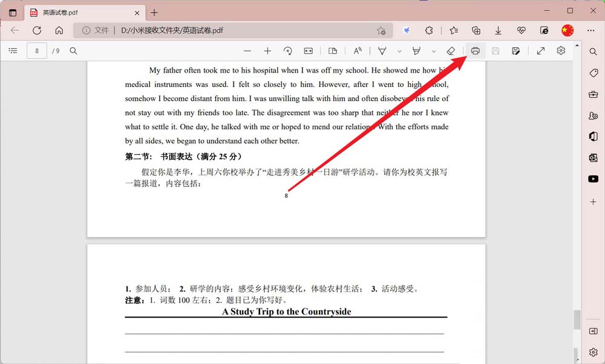The width and height of the screenshot is (605, 364).
Task: Click 'A Study Trip to the Countryside' title
Action: [286, 311]
